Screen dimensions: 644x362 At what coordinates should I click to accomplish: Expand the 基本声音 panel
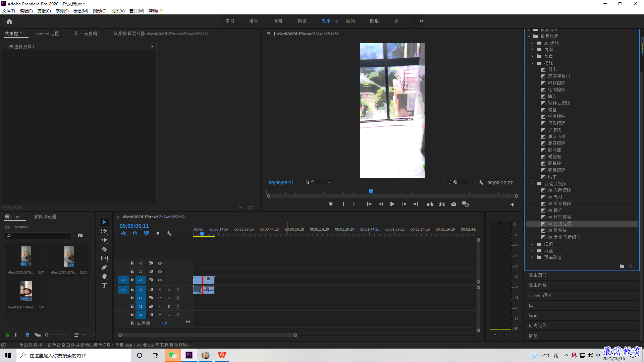pyautogui.click(x=537, y=285)
